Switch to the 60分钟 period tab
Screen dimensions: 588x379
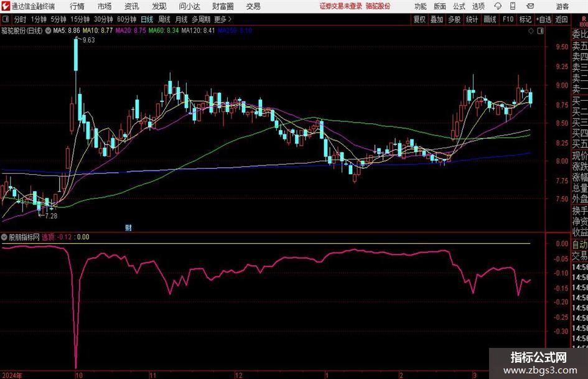click(x=126, y=19)
